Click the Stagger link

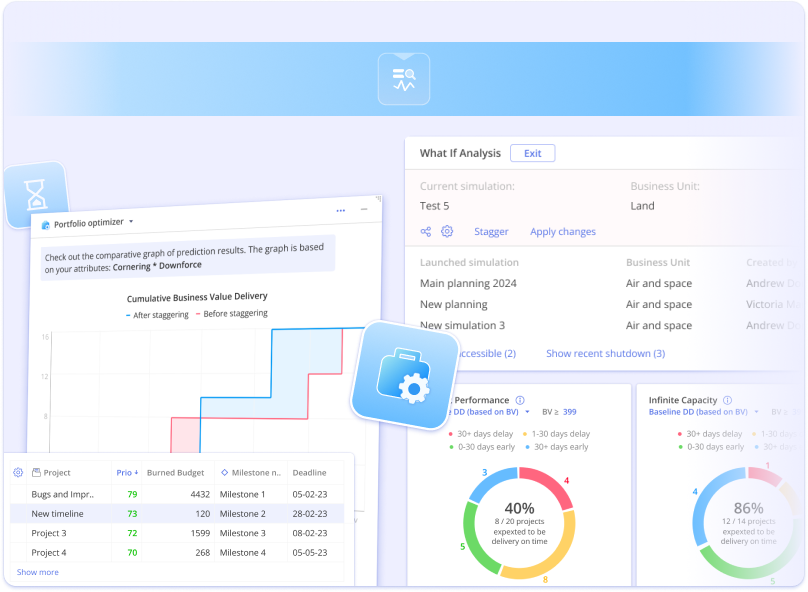(491, 232)
